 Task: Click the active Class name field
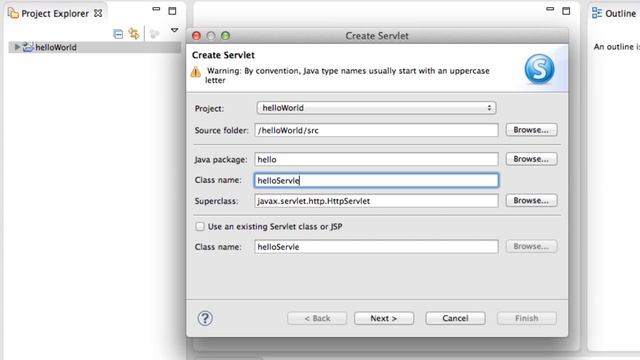[376, 180]
